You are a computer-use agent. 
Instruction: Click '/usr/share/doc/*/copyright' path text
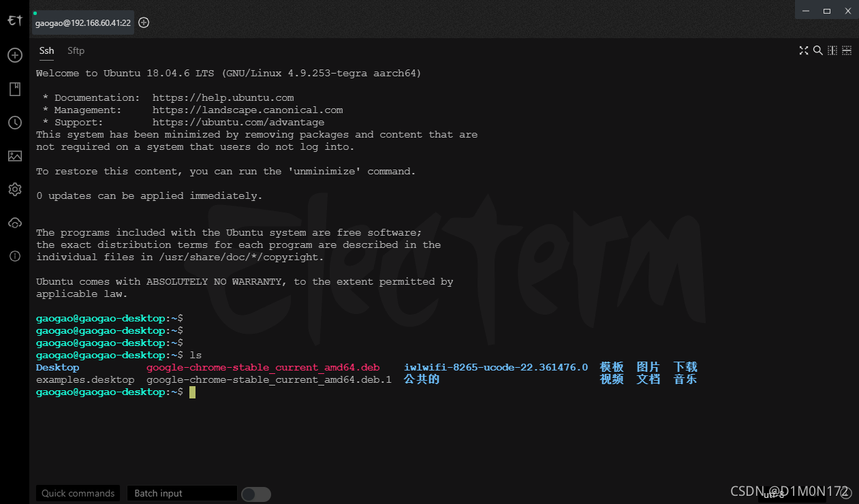pos(238,257)
